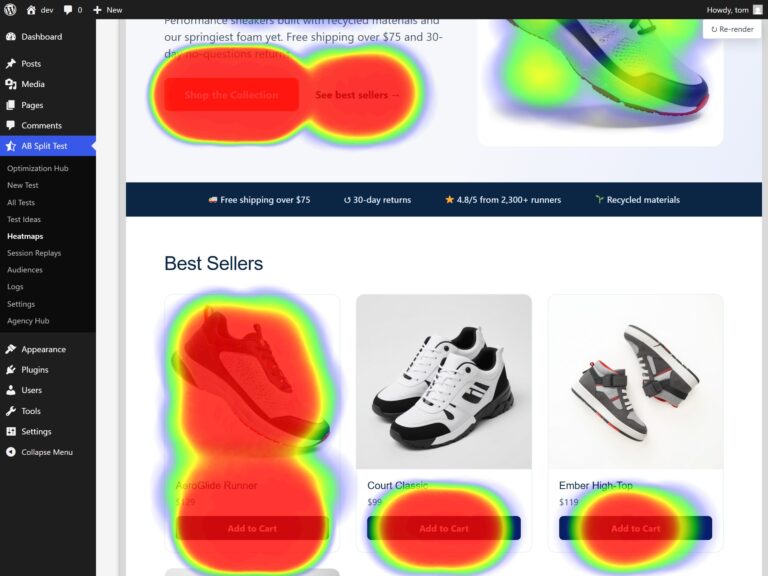Click the Plugins plug icon
768x576 pixels.
coord(11,370)
